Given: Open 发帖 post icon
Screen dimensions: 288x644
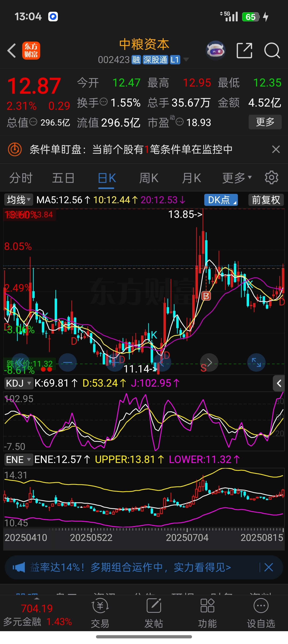Looking at the screenshot, I should [x=154, y=613].
